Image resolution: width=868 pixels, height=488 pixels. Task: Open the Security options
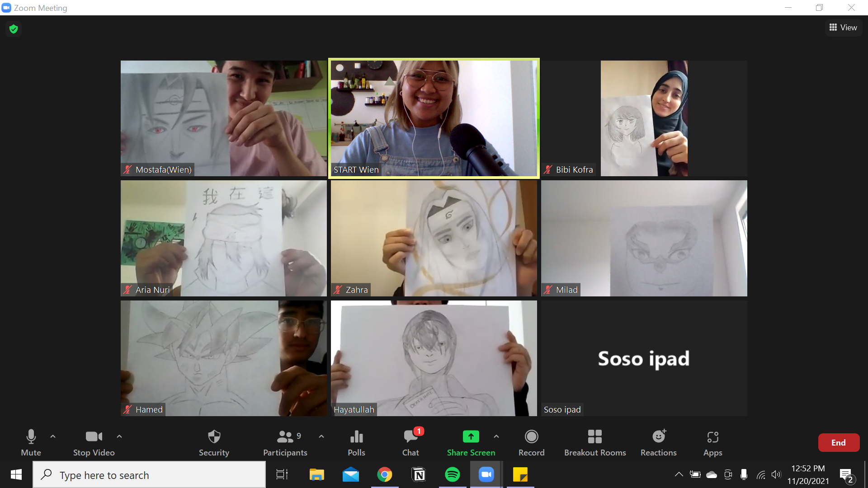(214, 443)
